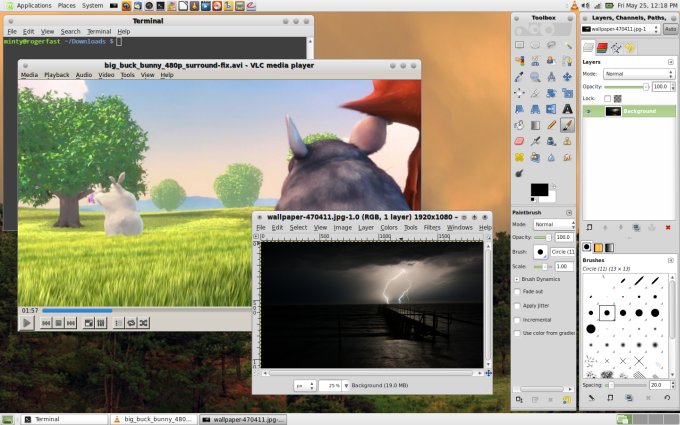Open the Playback menu in VLC
Screen dimensions: 680x425
tap(57, 75)
